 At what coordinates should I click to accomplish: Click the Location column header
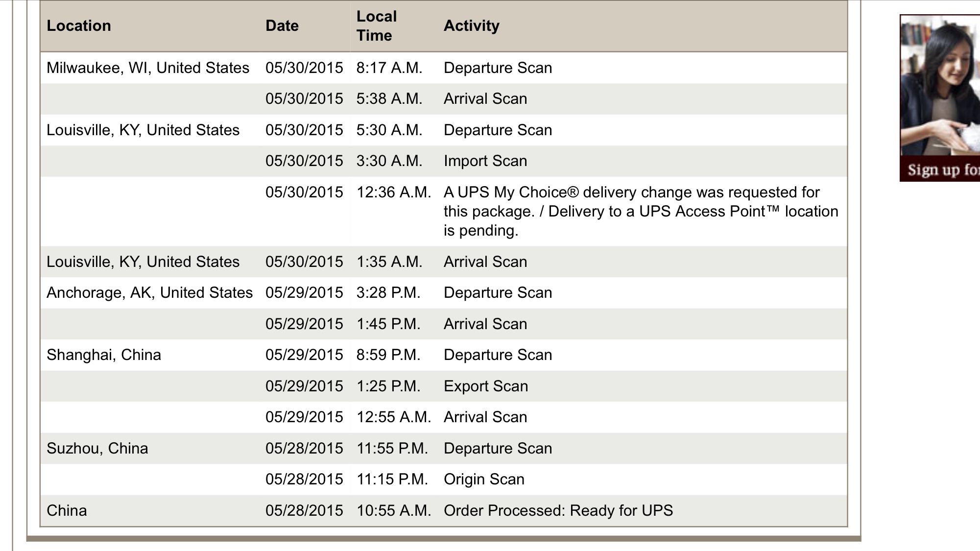79,26
